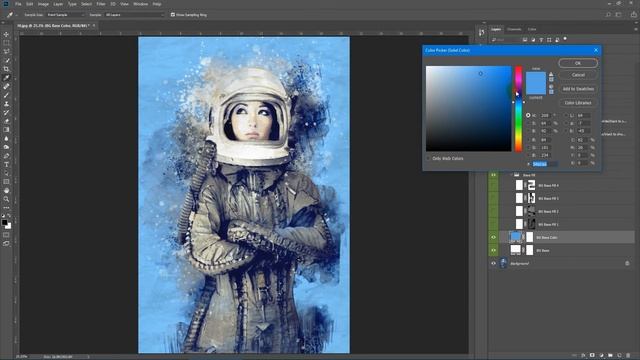Open the Filter menu
640x360 pixels.
pyautogui.click(x=101, y=4)
